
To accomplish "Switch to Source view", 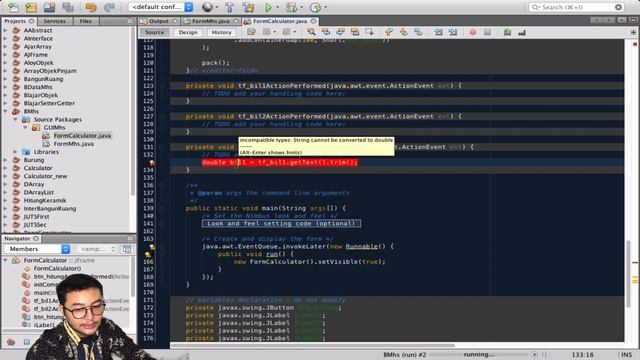I will pyautogui.click(x=154, y=32).
